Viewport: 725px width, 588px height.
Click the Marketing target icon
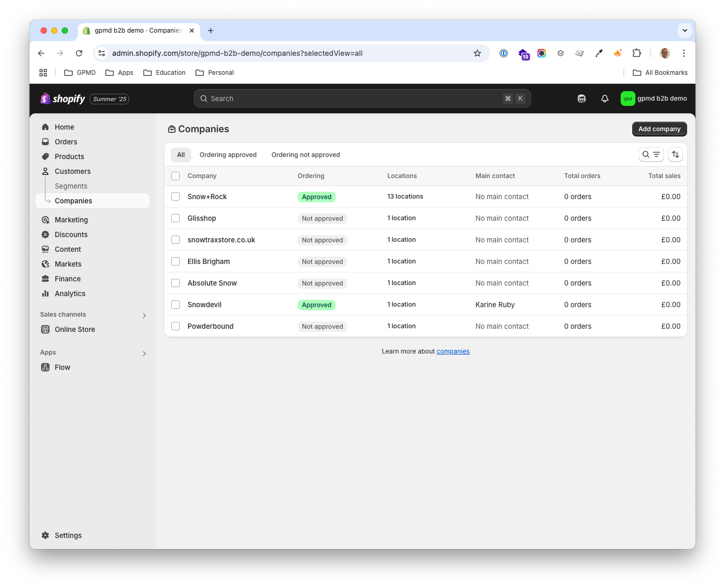tap(45, 220)
